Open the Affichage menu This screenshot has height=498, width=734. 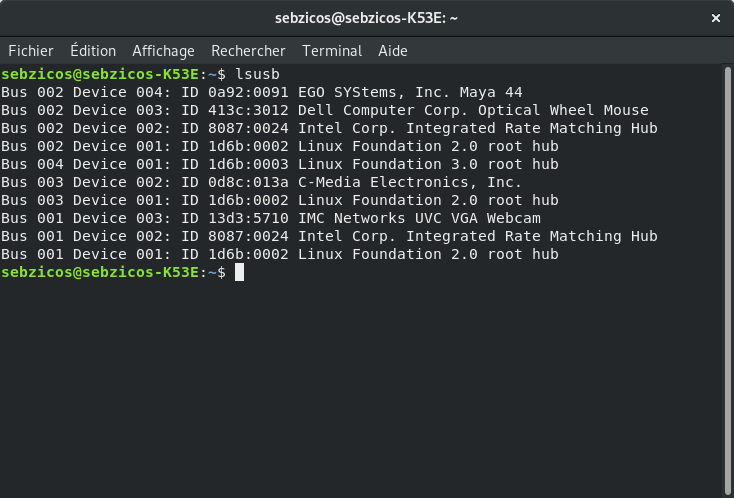[x=163, y=50]
